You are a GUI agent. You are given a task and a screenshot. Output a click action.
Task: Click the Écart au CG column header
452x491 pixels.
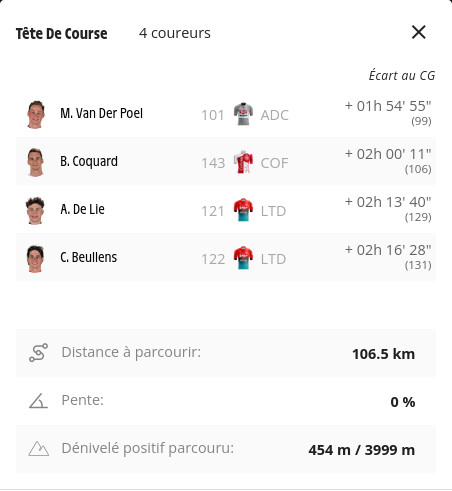(402, 75)
